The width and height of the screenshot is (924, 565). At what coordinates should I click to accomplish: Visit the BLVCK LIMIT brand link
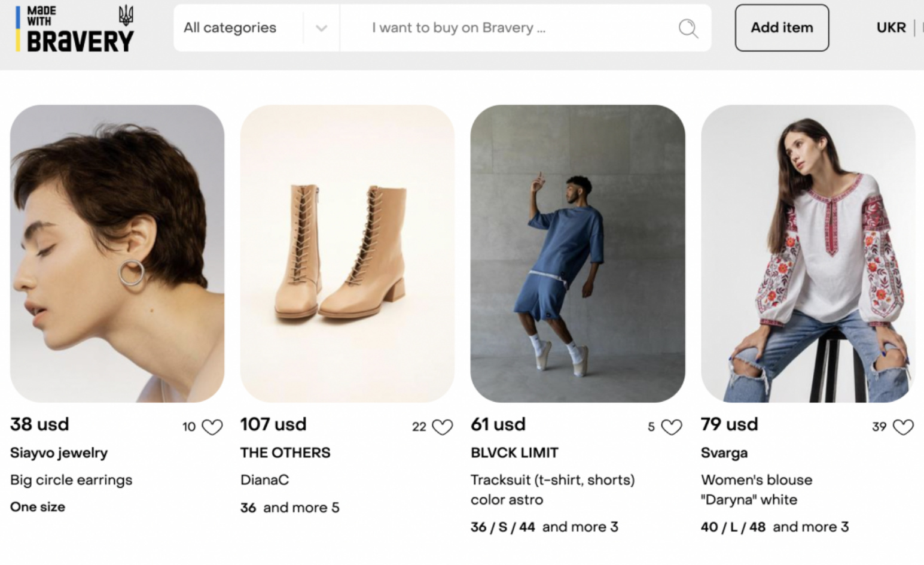pos(514,453)
